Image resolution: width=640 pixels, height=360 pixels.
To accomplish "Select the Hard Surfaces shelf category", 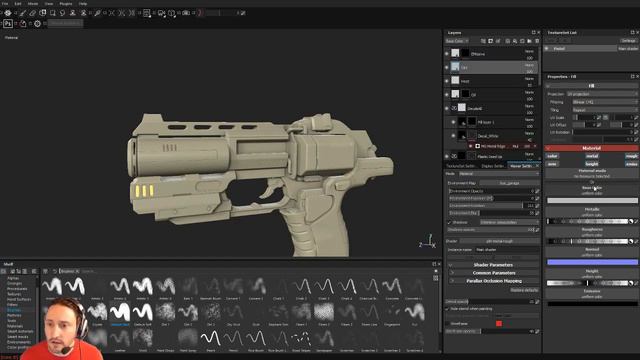I will click(x=19, y=300).
